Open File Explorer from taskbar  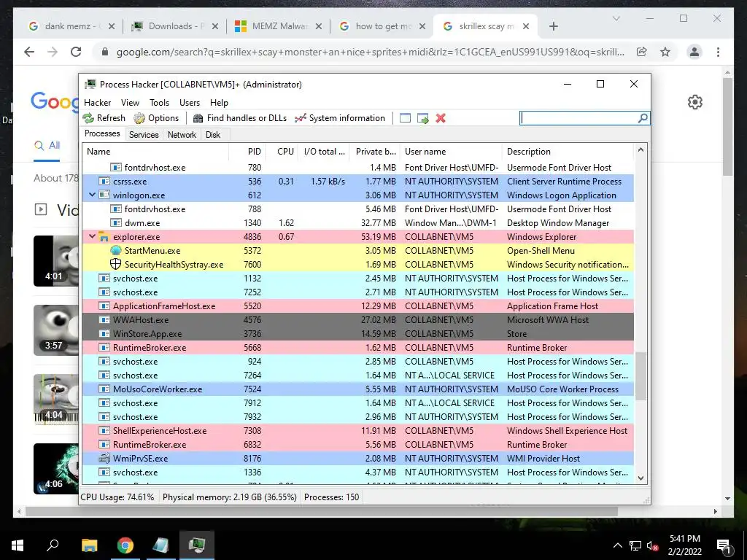click(89, 545)
